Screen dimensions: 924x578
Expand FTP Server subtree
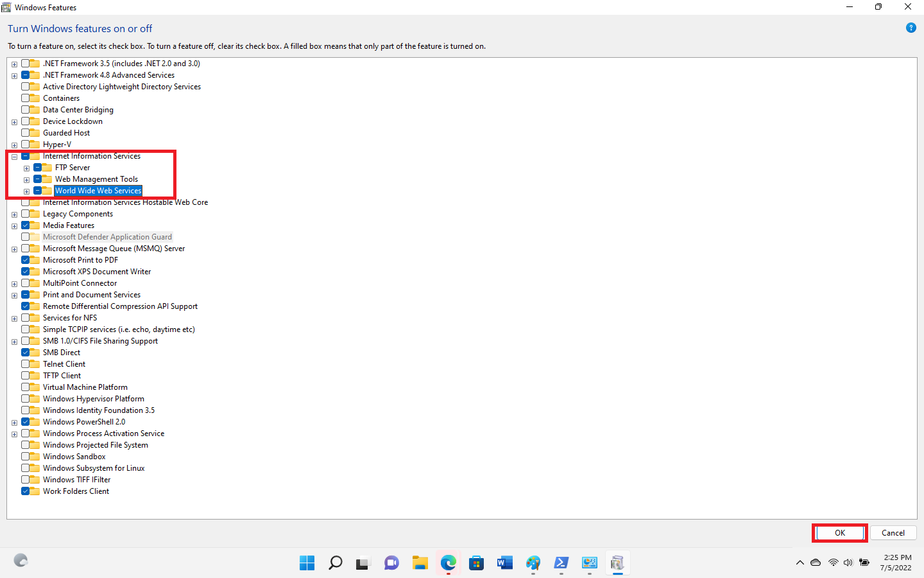coord(26,168)
